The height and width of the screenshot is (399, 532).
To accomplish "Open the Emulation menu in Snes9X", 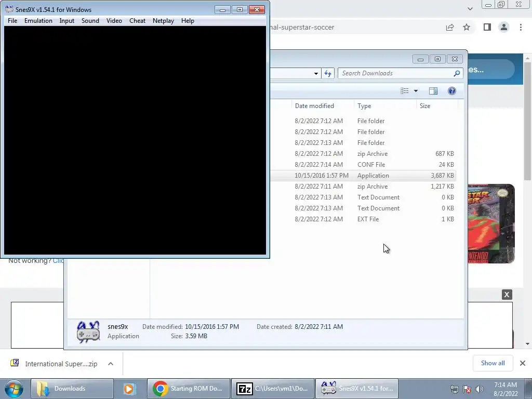I will (38, 21).
